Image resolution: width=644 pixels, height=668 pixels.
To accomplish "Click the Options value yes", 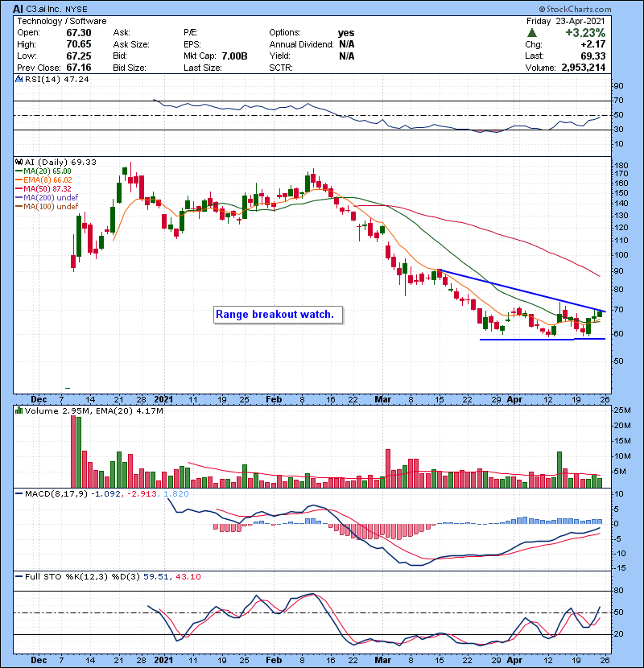I will tap(346, 33).
